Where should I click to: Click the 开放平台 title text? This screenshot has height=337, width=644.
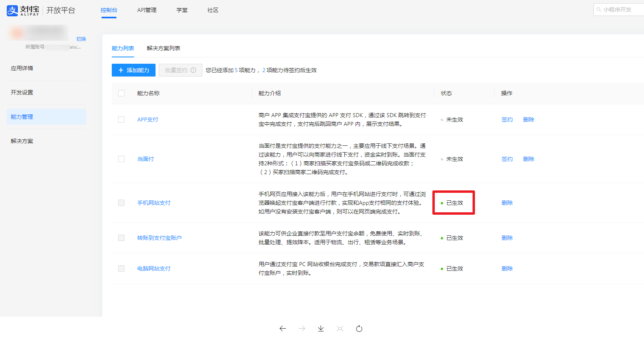(x=61, y=10)
